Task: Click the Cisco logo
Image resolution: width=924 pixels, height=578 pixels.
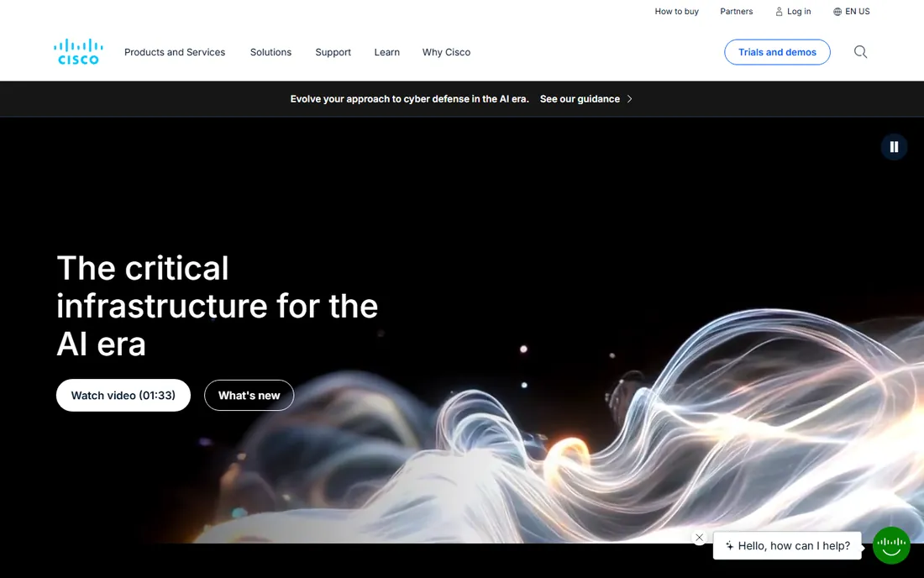Action: [x=78, y=52]
